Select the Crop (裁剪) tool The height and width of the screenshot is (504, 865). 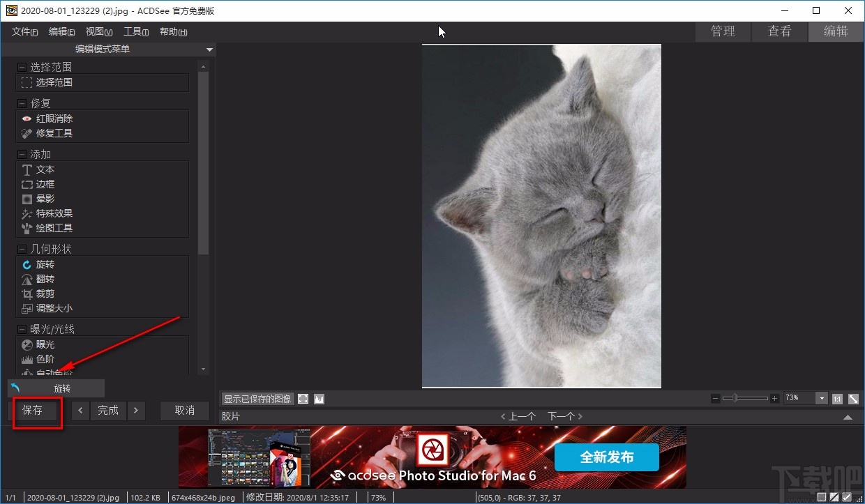pyautogui.click(x=45, y=293)
